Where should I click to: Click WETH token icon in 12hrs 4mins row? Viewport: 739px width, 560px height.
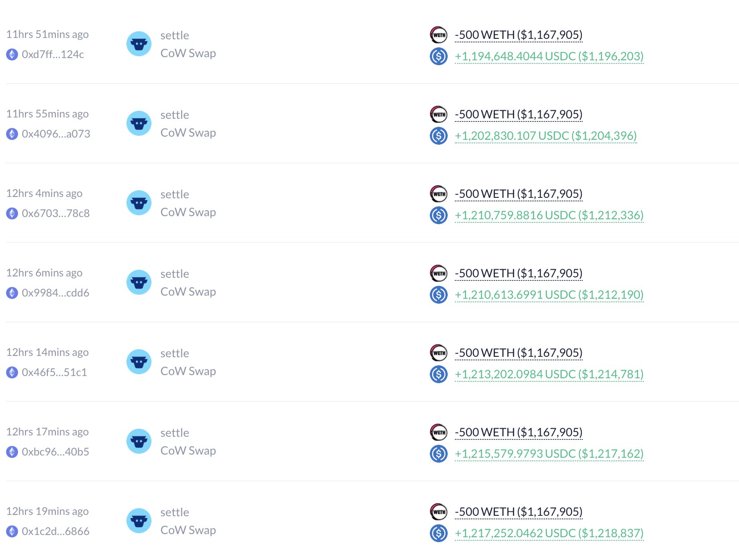[439, 194]
